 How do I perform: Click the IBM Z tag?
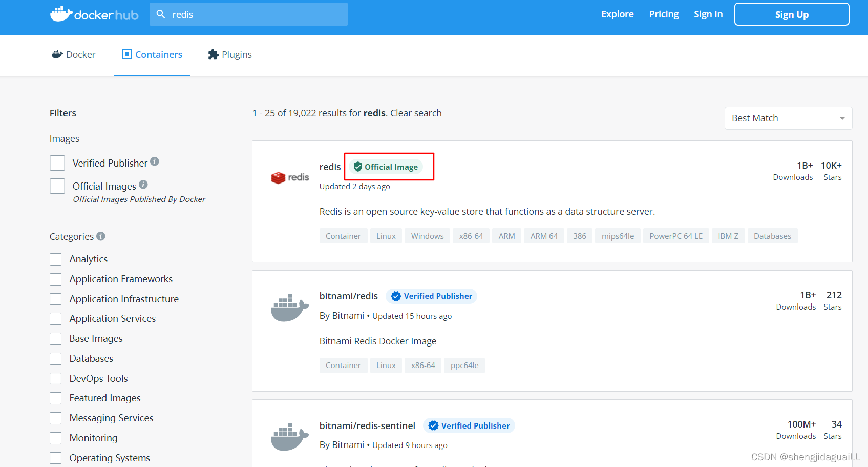(x=728, y=236)
